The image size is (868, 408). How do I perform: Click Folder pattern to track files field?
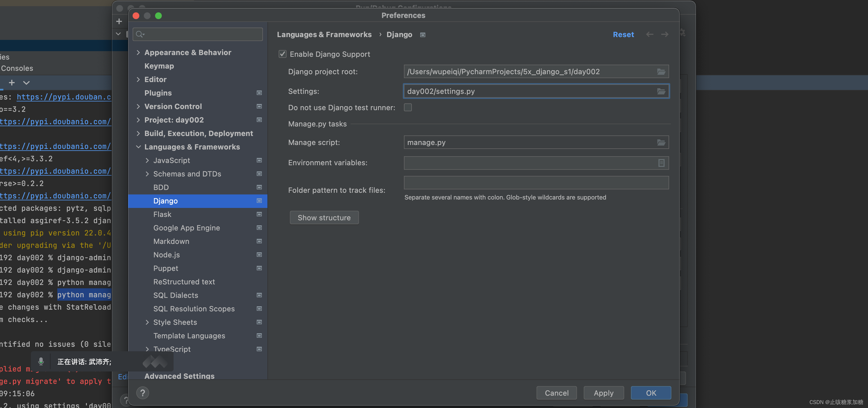[x=536, y=182]
